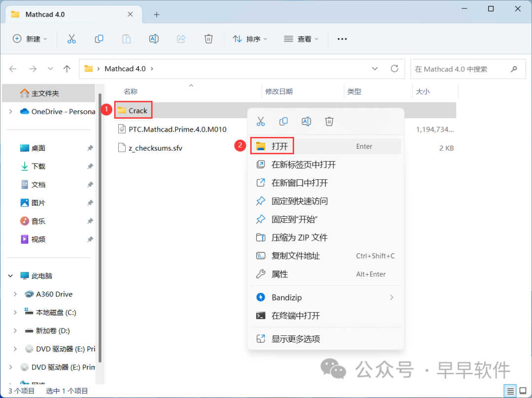Choose 在新标签页中打开 menu entry
Screen dimensions: 532x398
click(326, 165)
